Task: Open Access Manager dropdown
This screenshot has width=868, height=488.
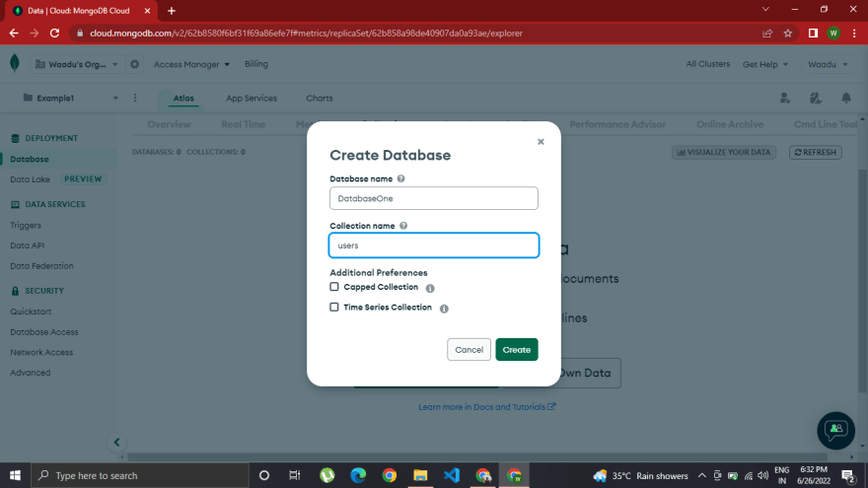Action: coord(191,64)
